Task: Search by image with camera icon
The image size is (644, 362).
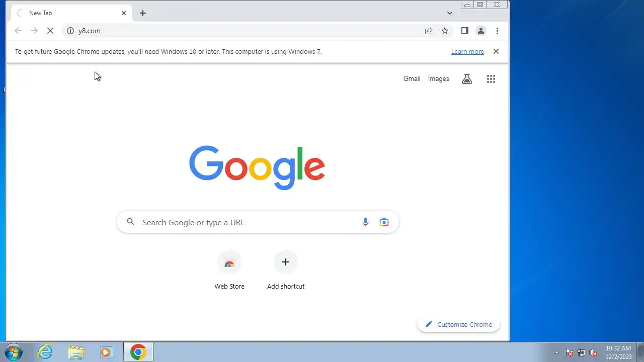Action: click(x=384, y=222)
